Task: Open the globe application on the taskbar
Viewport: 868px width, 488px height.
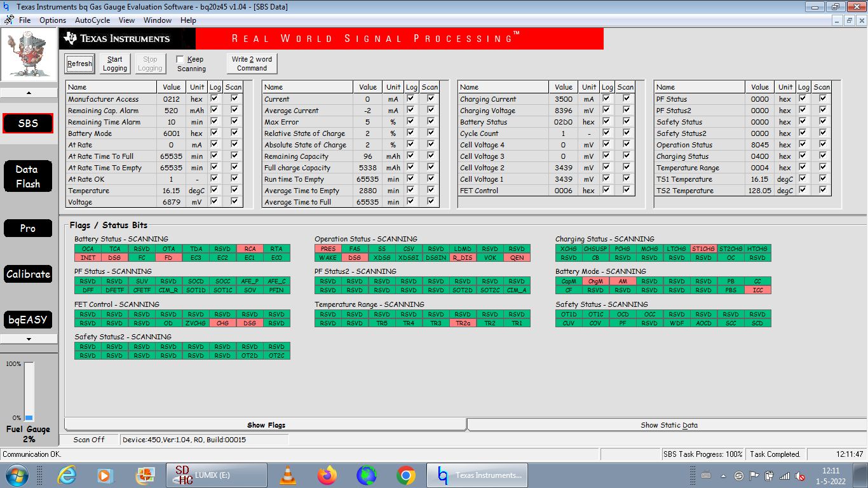Action: click(x=367, y=475)
